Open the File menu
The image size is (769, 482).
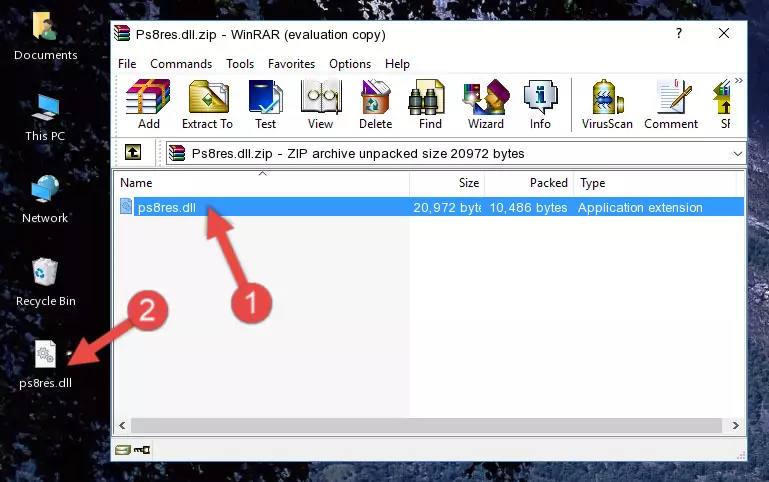(x=127, y=64)
